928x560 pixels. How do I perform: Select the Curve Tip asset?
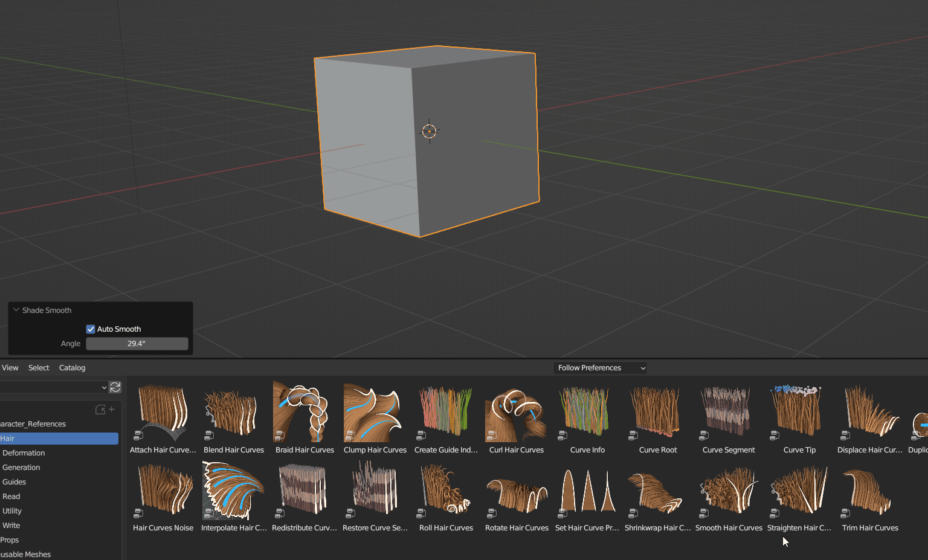(799, 417)
